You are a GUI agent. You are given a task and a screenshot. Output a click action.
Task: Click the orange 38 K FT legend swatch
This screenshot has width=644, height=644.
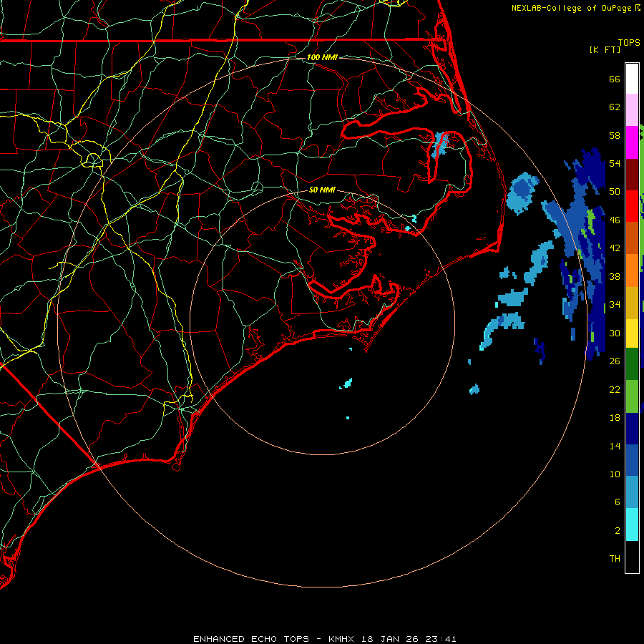(x=632, y=270)
